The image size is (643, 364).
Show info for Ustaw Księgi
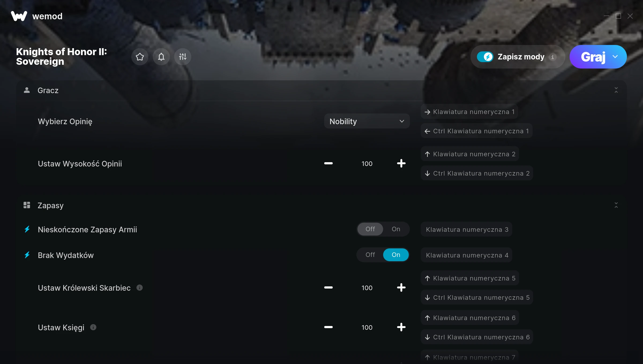(93, 327)
